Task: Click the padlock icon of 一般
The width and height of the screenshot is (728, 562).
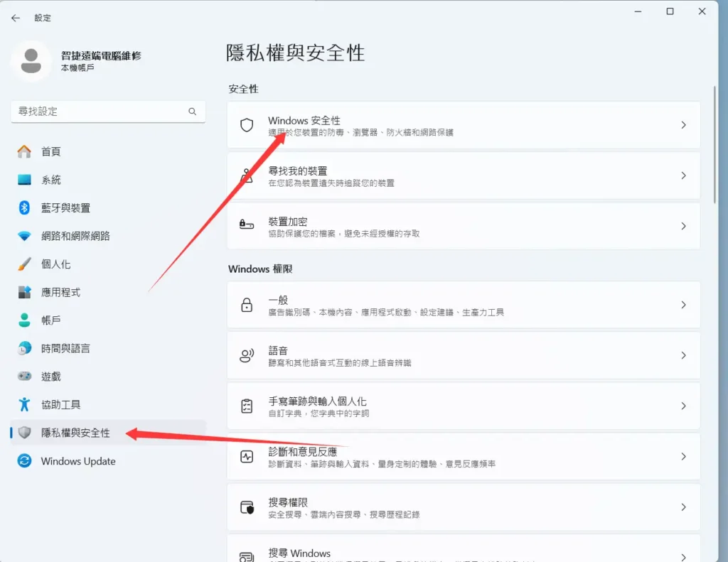Action: point(247,305)
